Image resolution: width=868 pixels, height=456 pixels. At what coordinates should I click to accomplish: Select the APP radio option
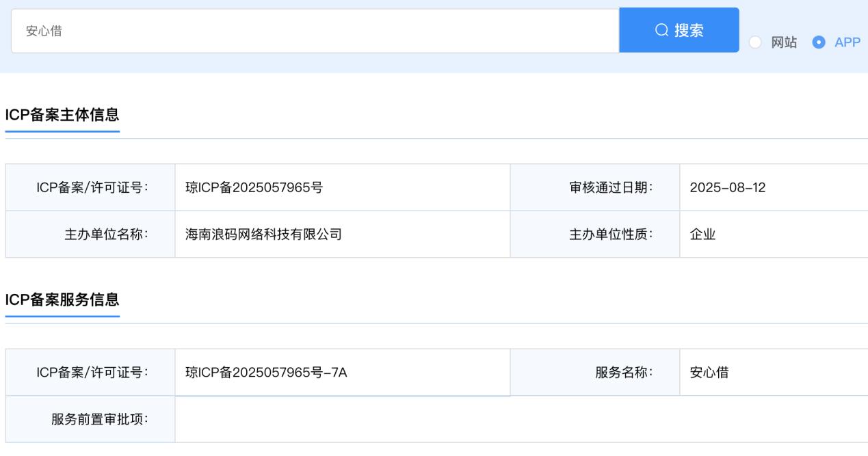click(x=818, y=42)
